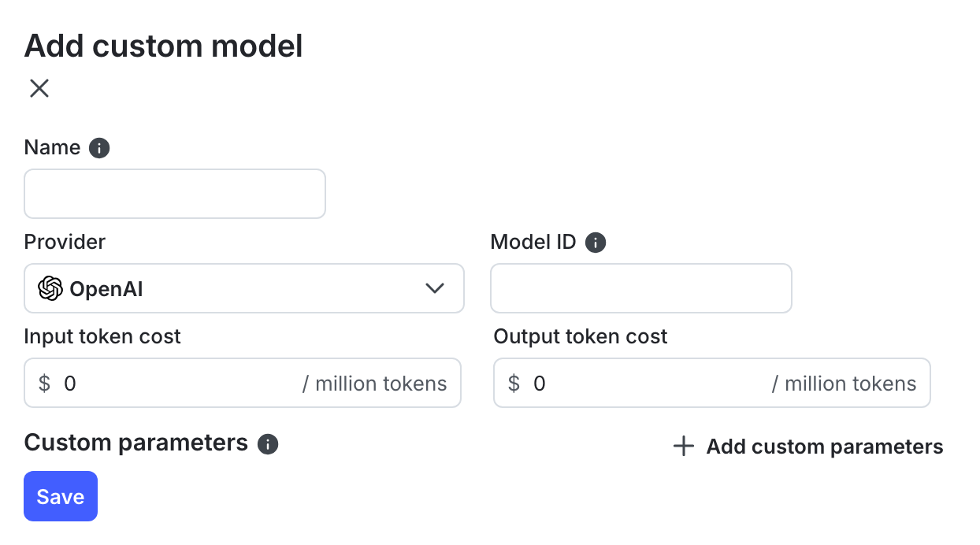Click the plus icon before Add custom parameters
Image resolution: width=980 pixels, height=545 pixels.
click(682, 446)
